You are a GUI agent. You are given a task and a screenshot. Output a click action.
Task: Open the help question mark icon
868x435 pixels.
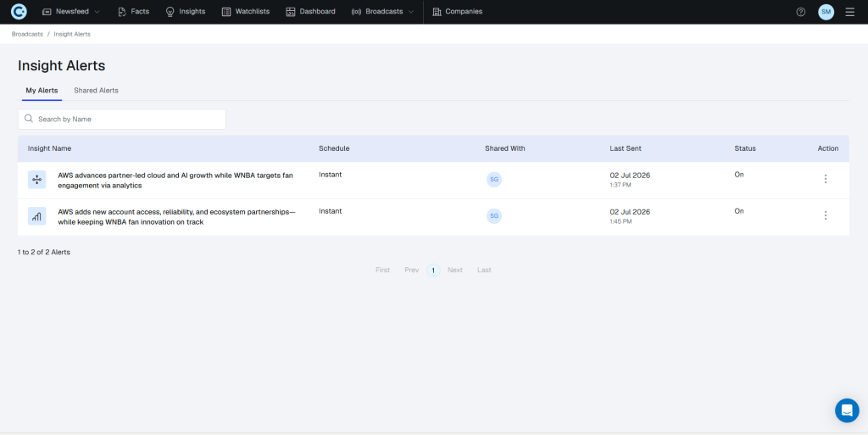(801, 12)
